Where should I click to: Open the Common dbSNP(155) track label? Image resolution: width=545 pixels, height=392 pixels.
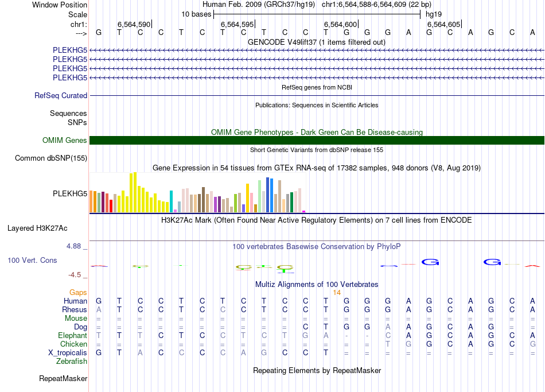click(x=51, y=158)
